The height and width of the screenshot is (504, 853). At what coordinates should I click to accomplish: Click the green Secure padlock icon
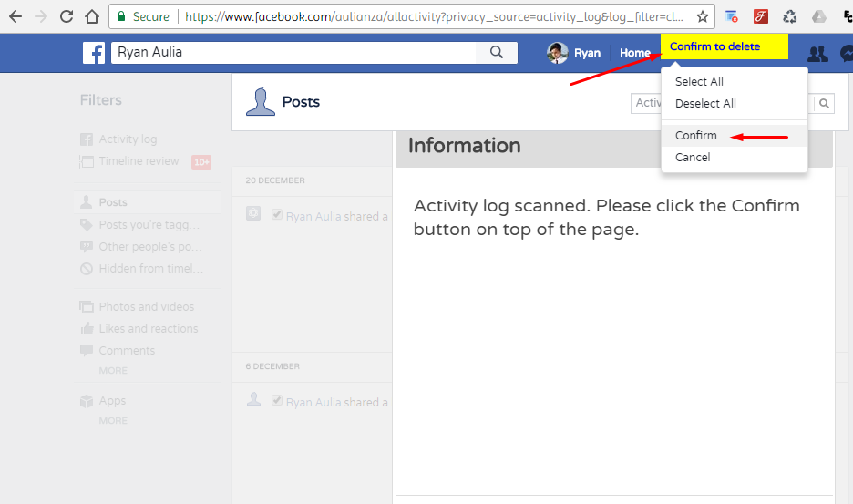point(121,16)
